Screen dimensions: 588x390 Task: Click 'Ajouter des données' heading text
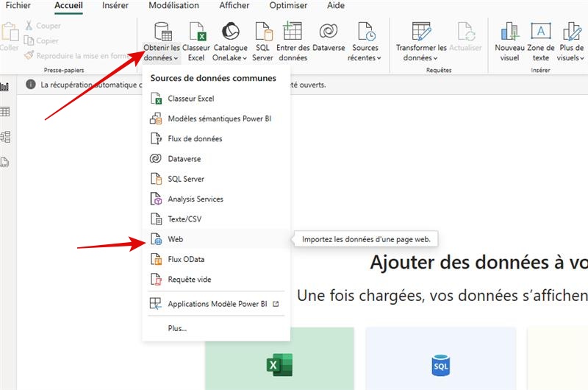point(479,262)
